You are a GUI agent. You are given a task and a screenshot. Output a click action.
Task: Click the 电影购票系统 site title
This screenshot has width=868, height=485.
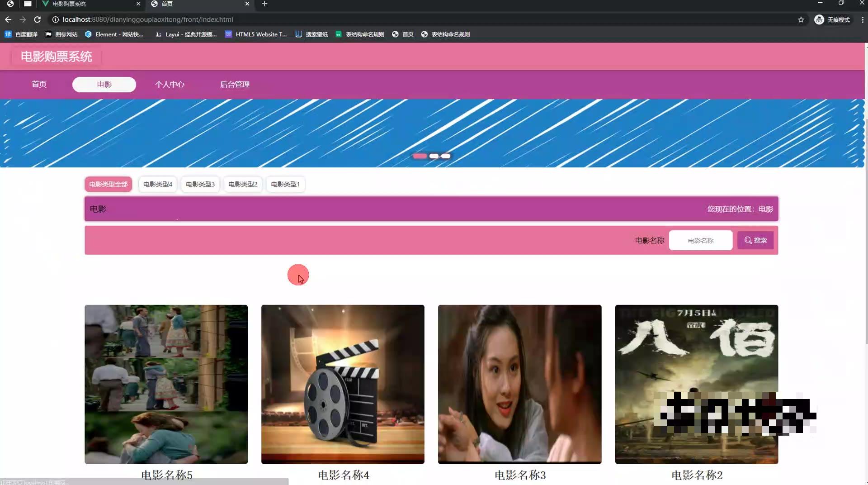pos(57,57)
